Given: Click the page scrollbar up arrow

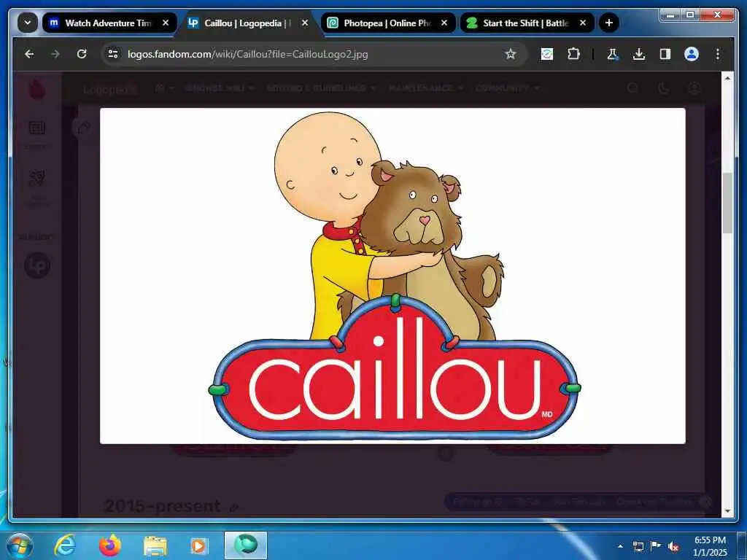Looking at the screenshot, I should [x=727, y=77].
